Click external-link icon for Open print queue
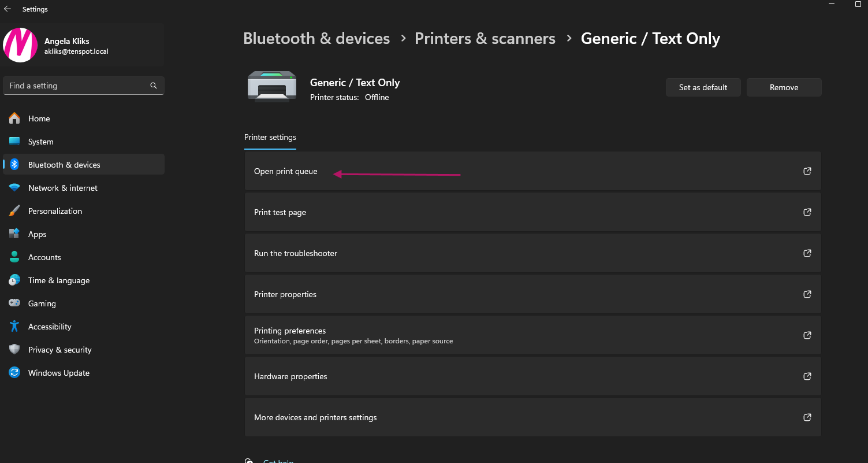868x463 pixels. pos(807,171)
